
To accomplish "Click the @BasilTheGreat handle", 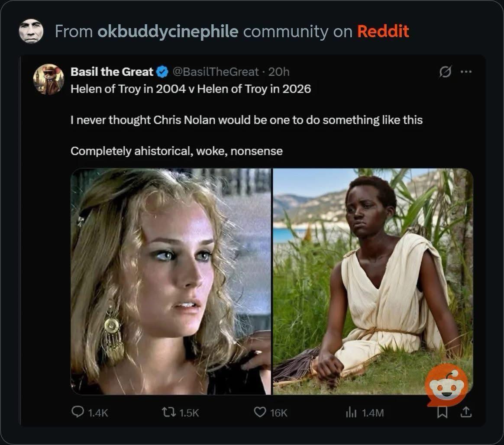I will tap(216, 72).
